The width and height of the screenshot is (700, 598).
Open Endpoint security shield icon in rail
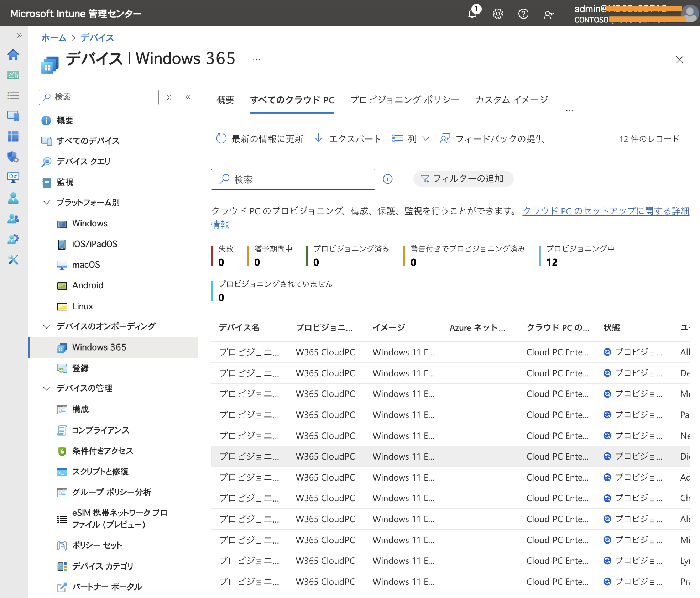tap(13, 157)
